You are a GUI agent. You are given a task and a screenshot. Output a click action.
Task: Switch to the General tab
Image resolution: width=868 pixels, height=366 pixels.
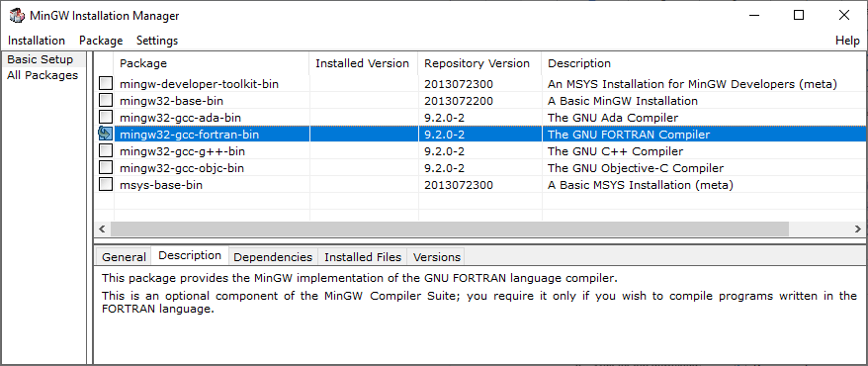coord(124,257)
